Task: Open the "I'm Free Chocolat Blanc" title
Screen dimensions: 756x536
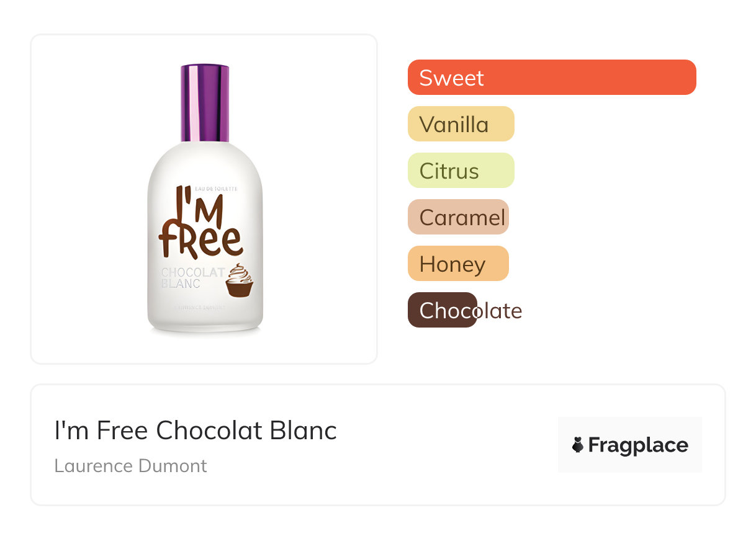Action: pyautogui.click(x=196, y=431)
